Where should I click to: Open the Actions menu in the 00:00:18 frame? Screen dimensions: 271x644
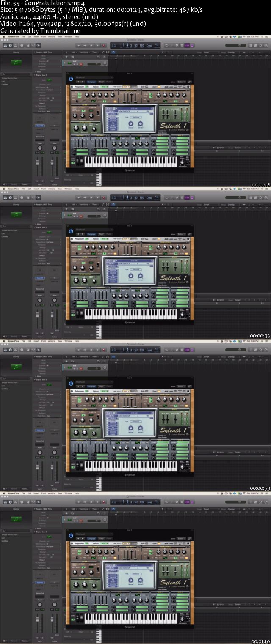[51, 36]
